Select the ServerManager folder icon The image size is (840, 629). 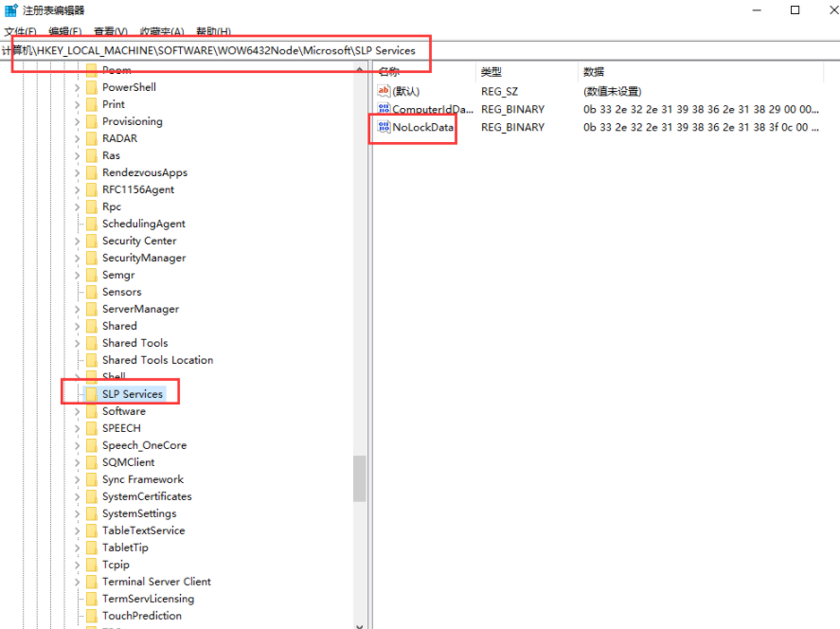(92, 309)
